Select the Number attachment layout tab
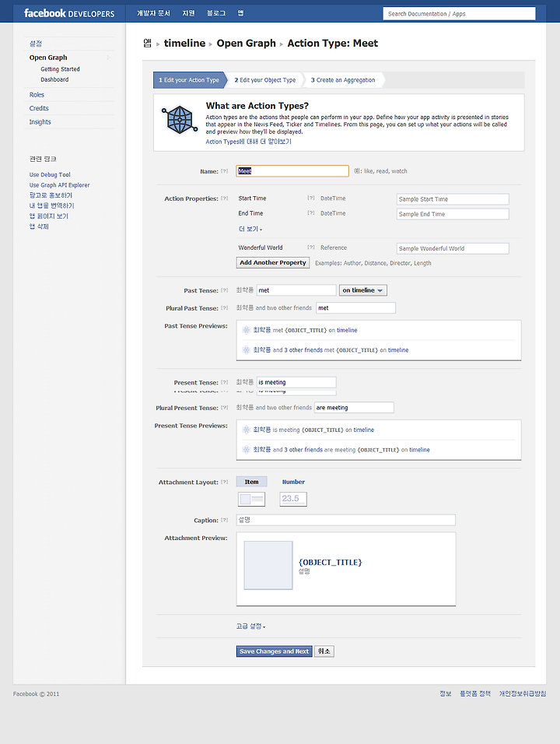This screenshot has height=744, width=560. click(293, 482)
